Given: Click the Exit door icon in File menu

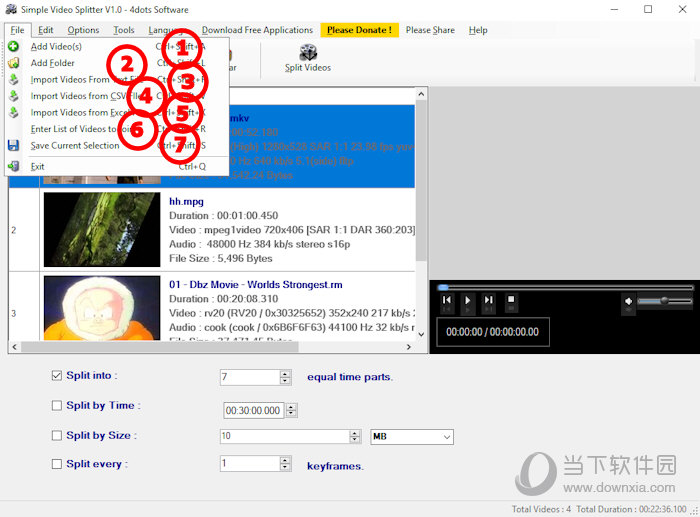Looking at the screenshot, I should (x=13, y=166).
